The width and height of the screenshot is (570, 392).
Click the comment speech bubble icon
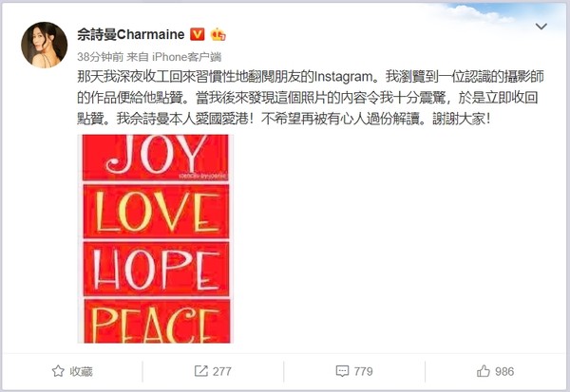(x=342, y=371)
